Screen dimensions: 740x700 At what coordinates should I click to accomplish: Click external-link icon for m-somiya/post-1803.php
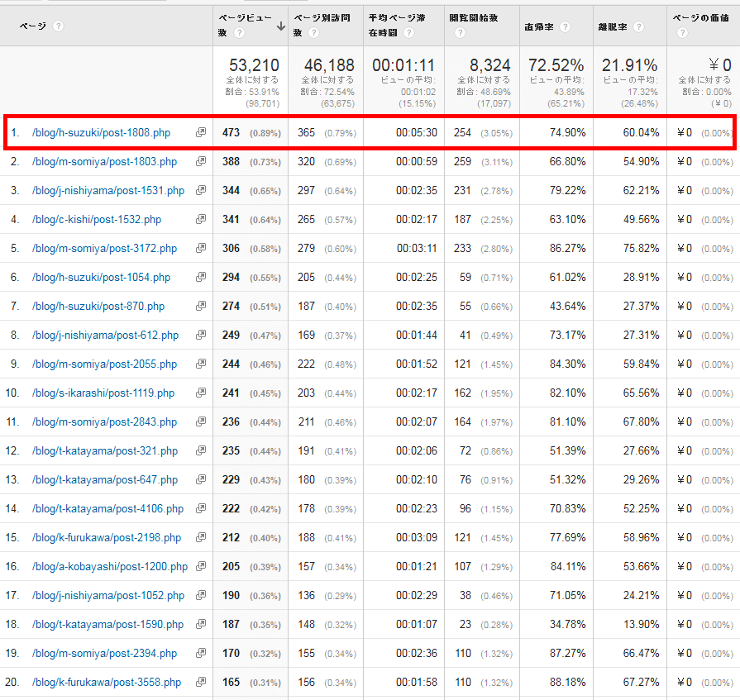200,162
